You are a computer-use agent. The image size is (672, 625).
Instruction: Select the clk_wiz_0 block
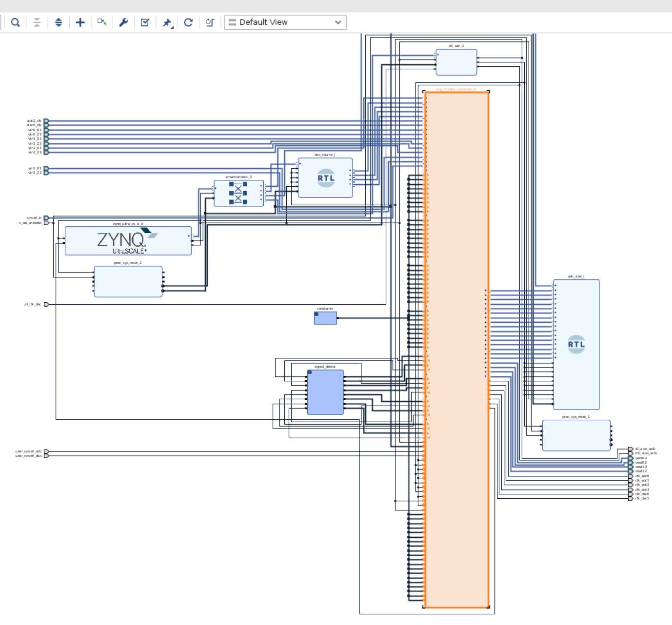tap(456, 61)
